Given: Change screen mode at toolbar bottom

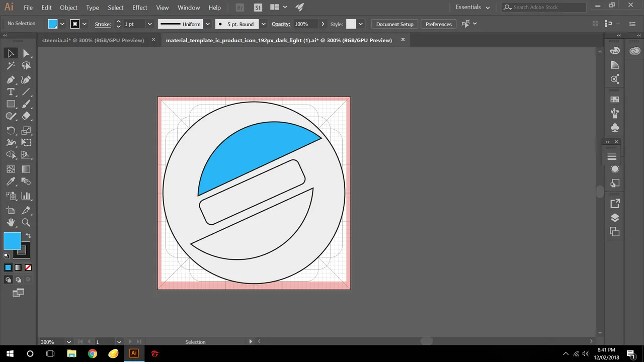Looking at the screenshot, I should pos(18,293).
